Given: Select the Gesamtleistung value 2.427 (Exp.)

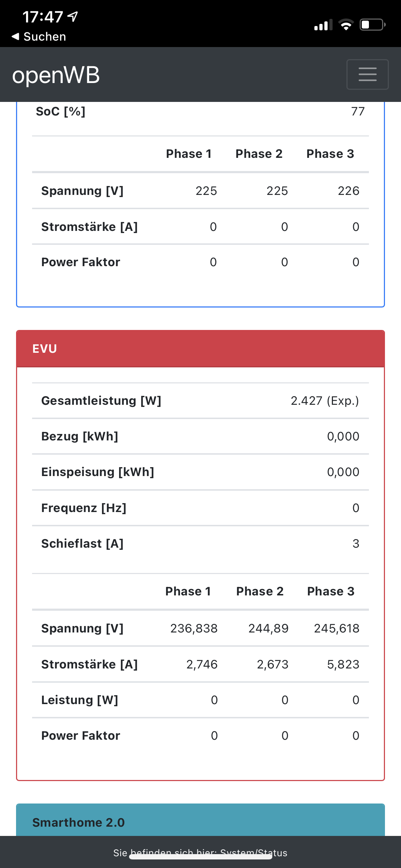Looking at the screenshot, I should coord(324,401).
